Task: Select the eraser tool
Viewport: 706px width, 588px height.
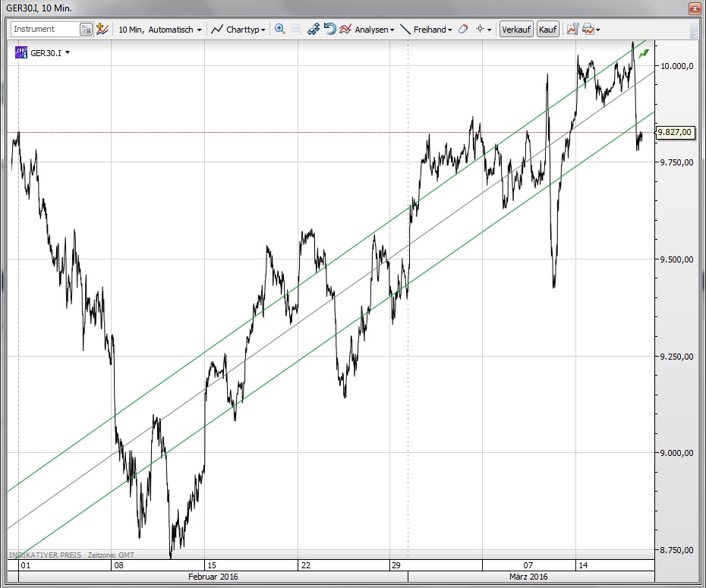Action: point(463,30)
